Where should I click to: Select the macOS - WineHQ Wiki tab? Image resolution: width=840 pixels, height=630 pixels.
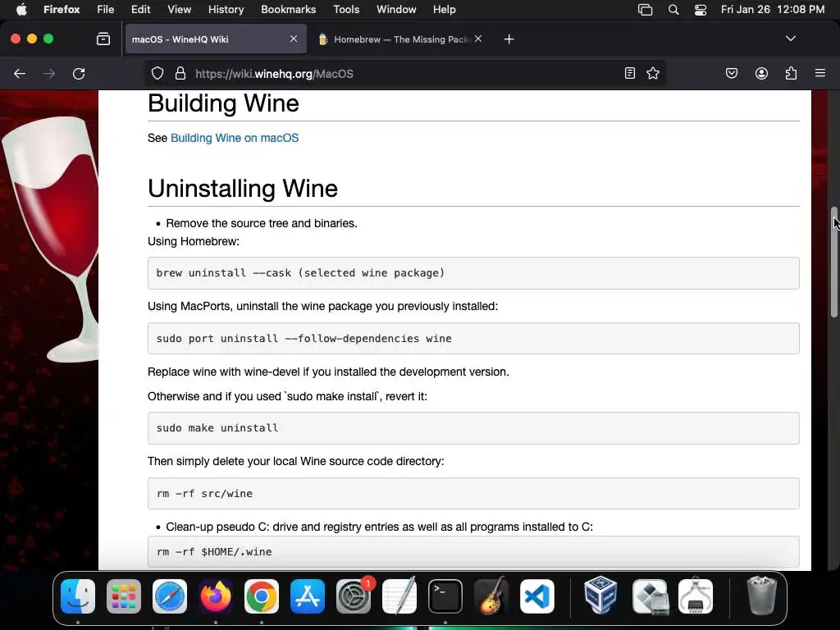tap(216, 39)
